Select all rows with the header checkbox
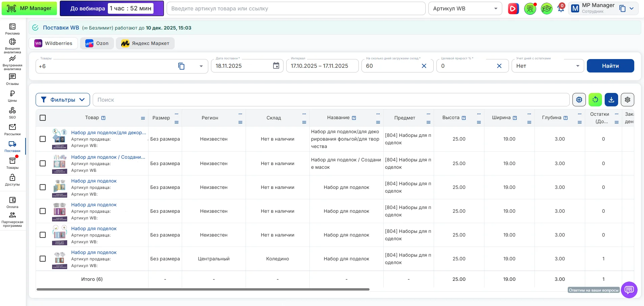The height and width of the screenshot is (306, 644). pyautogui.click(x=43, y=118)
